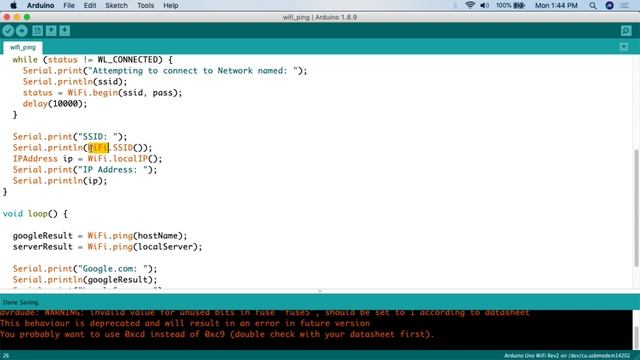Viewport: 640px width, 360px height.
Task: Click the 'void loop() {' line
Action: point(35,214)
